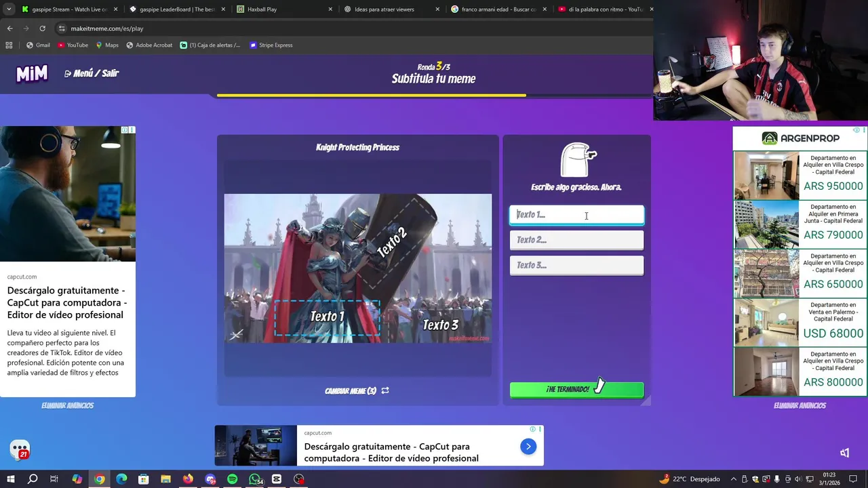
Task: Click the ARGENPROP ad header logo
Action: tap(800, 138)
